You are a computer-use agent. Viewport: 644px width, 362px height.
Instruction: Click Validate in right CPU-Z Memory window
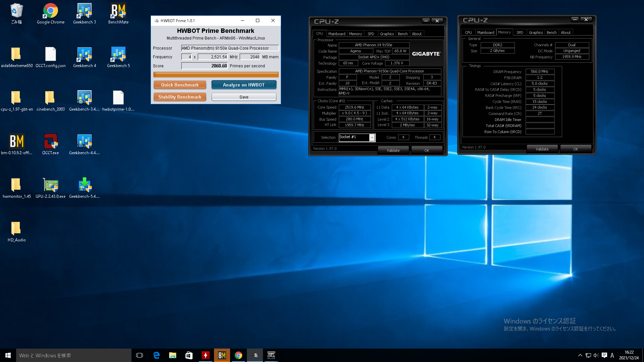coord(542,149)
